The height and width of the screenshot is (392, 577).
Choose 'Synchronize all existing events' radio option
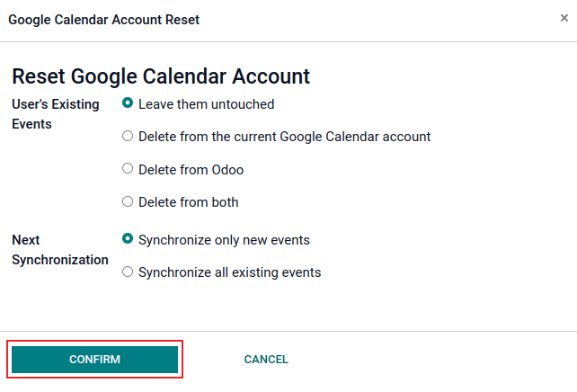coord(128,272)
